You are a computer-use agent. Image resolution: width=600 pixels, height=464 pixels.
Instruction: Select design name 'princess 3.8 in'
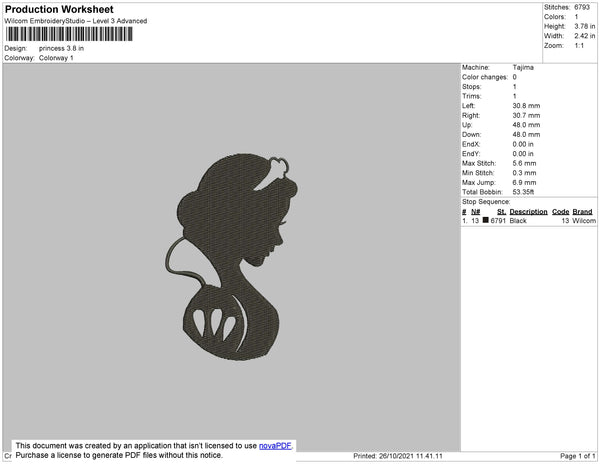pyautogui.click(x=61, y=48)
